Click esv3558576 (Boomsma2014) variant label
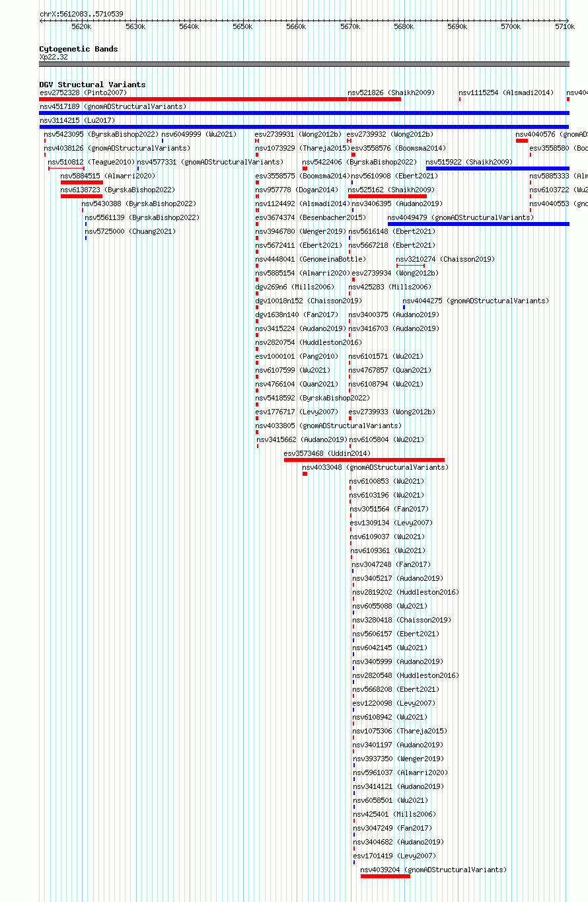Viewport: 588px width, 902px height. coord(398,148)
